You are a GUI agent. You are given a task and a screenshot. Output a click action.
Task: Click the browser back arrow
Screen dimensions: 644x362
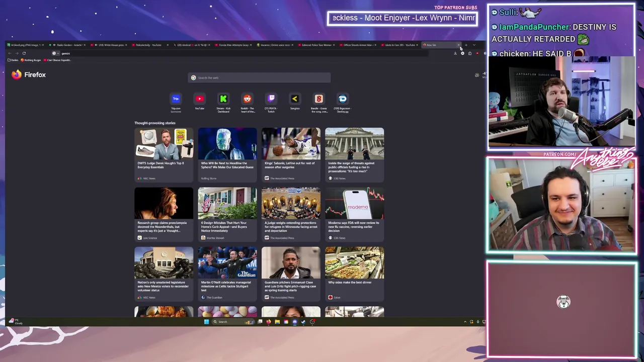point(10,53)
